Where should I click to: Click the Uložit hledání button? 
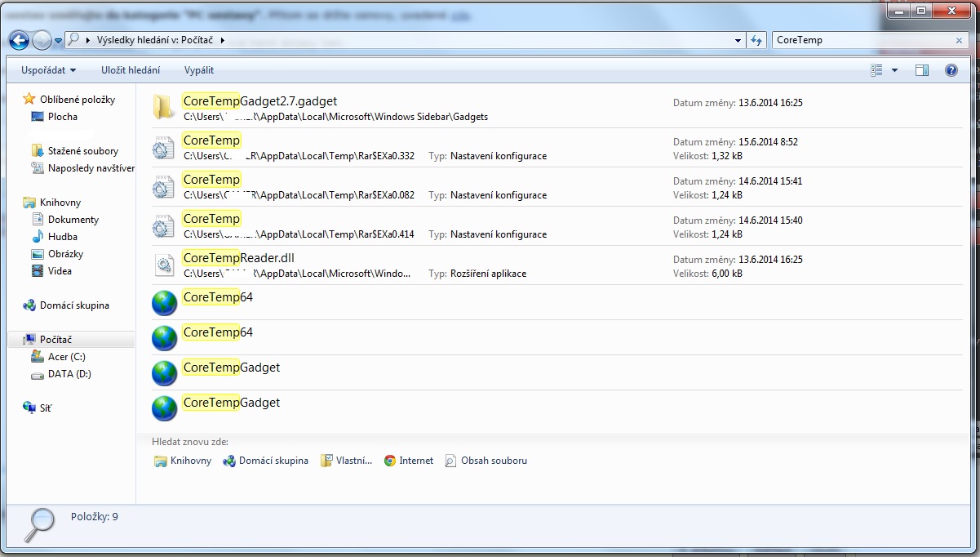coord(131,70)
